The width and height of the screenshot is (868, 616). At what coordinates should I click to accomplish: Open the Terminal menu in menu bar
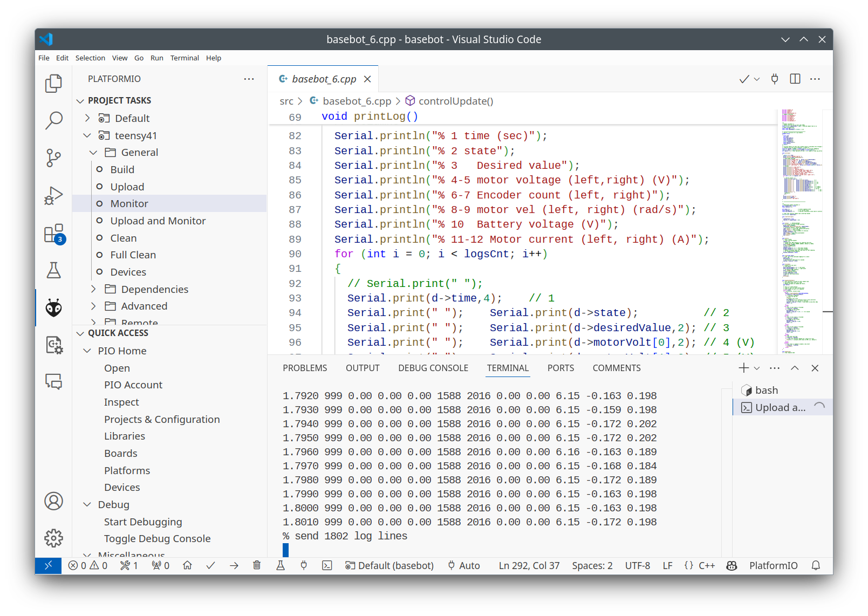tap(184, 58)
